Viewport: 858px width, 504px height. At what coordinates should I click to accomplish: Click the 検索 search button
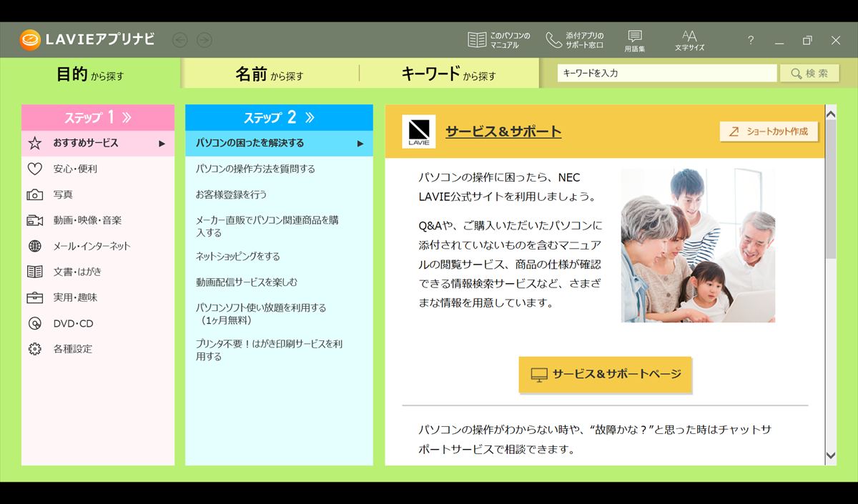click(809, 73)
